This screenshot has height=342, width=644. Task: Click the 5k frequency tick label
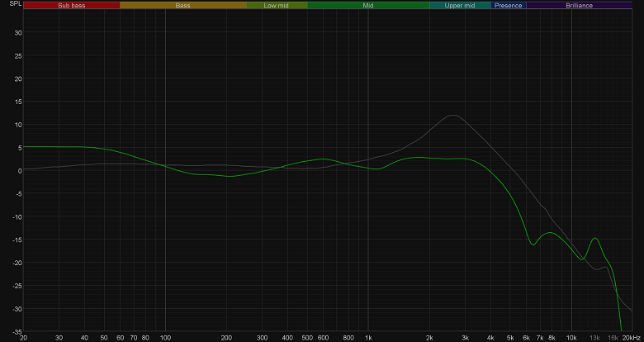[510, 338]
